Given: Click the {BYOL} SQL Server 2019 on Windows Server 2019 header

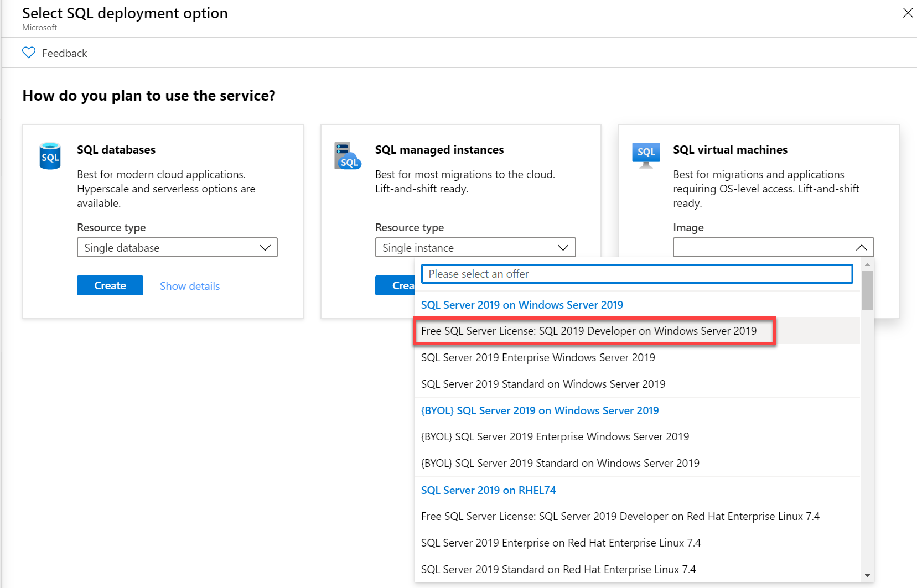Looking at the screenshot, I should point(540,410).
